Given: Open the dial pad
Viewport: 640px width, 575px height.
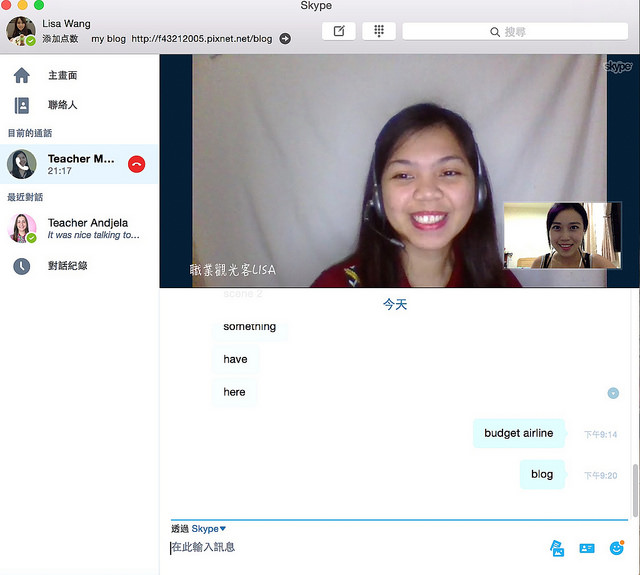Looking at the screenshot, I should [x=379, y=32].
